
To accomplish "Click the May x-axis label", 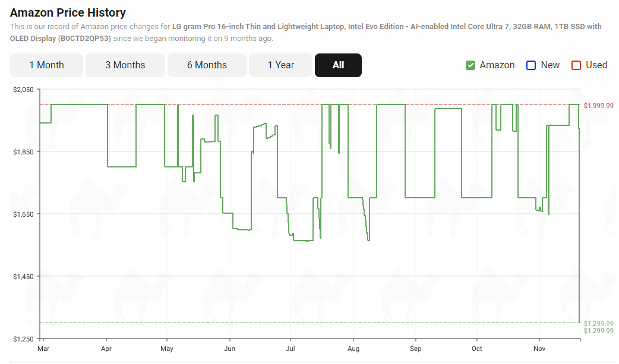I will (167, 349).
